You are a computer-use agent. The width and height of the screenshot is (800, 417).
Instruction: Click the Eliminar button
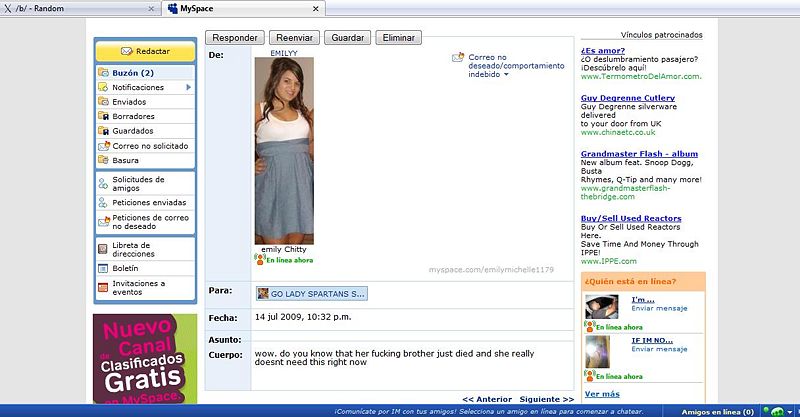(398, 38)
